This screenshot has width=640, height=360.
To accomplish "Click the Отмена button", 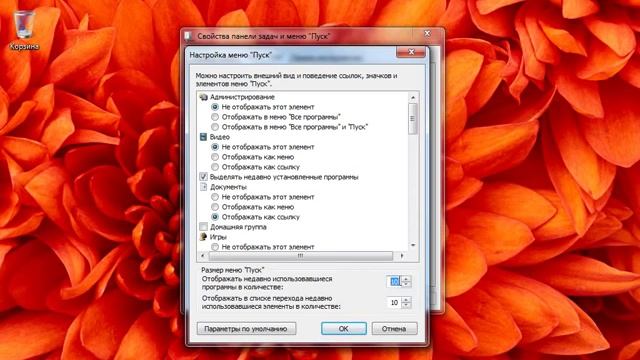I will click(394, 329).
